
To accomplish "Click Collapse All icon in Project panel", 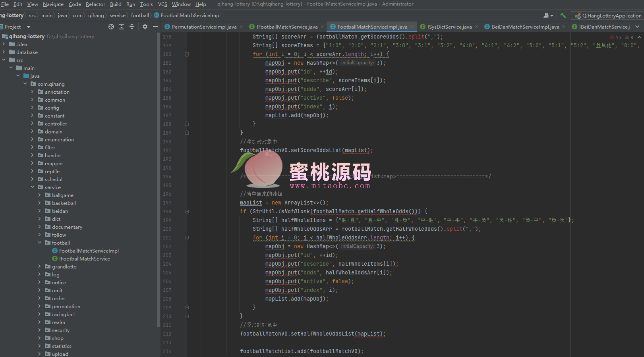I will coord(132,27).
